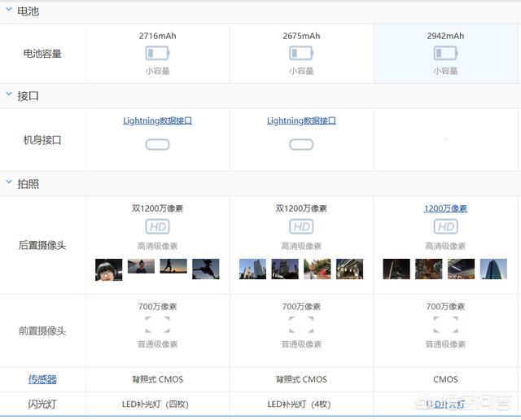Collapse the 接口 section chevron

[x=9, y=94]
